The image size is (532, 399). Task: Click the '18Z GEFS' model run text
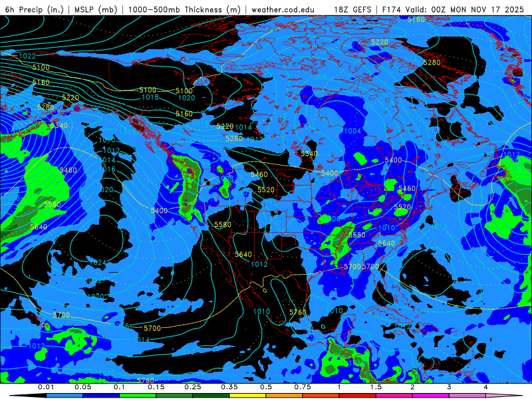click(352, 9)
